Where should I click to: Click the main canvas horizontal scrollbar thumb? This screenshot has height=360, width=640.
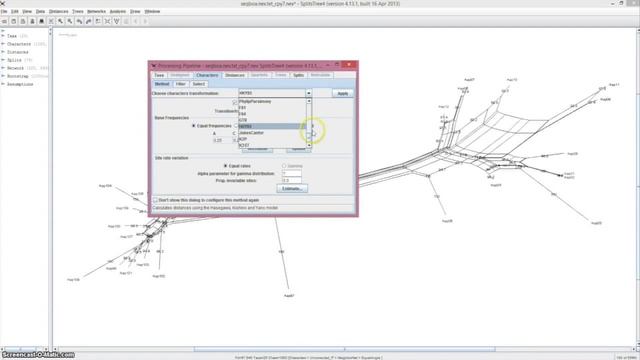pyautogui.click(x=344, y=349)
